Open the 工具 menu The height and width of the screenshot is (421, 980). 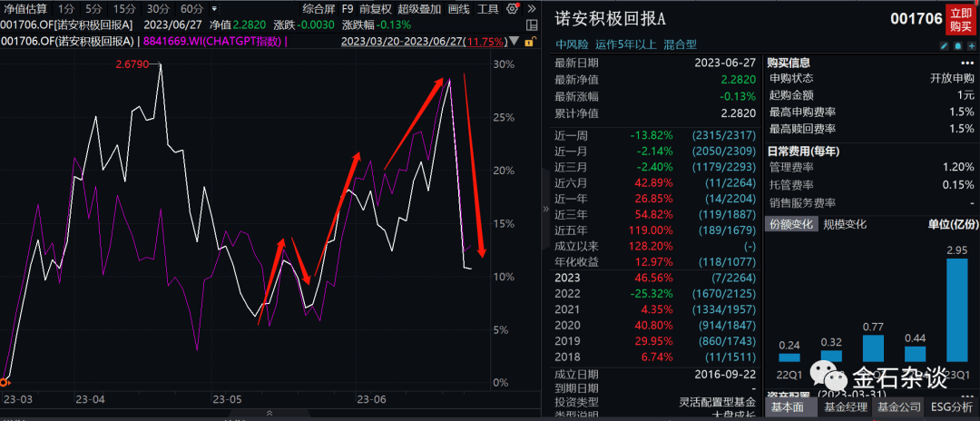coord(488,9)
